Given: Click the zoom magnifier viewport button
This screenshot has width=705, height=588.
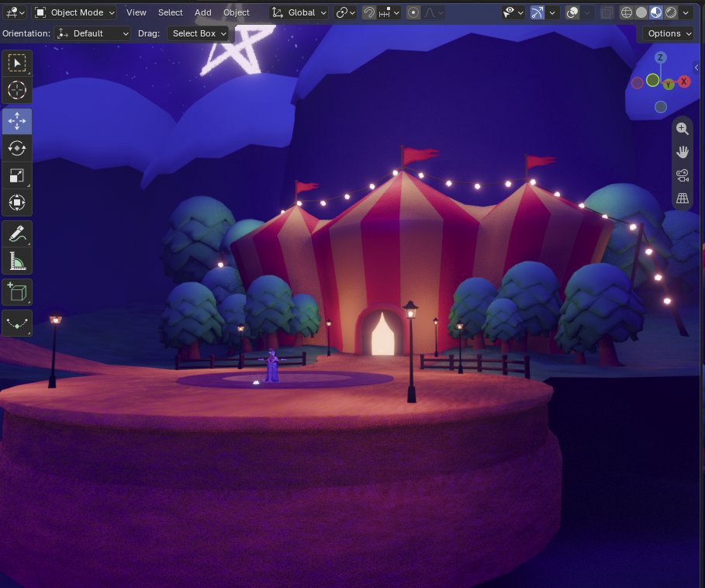Looking at the screenshot, I should (682, 129).
